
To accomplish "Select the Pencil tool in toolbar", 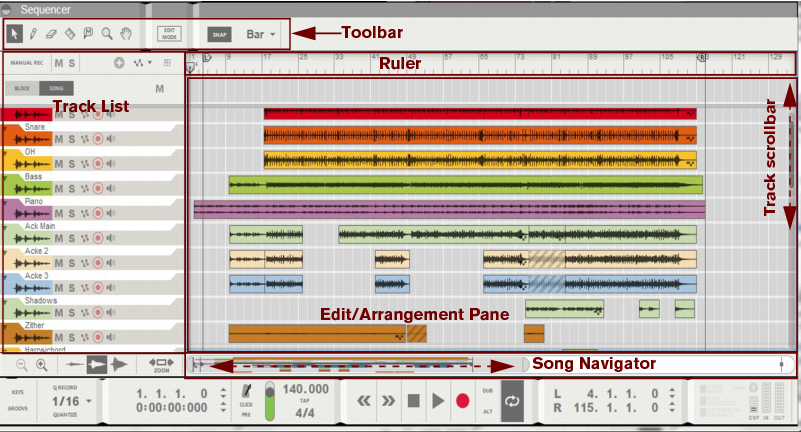I will [32, 33].
